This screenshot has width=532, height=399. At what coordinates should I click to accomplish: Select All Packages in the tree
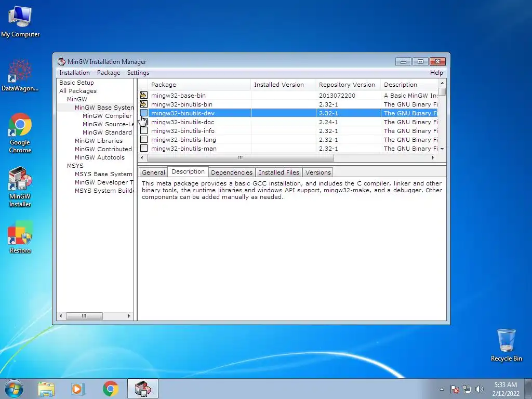pos(78,91)
